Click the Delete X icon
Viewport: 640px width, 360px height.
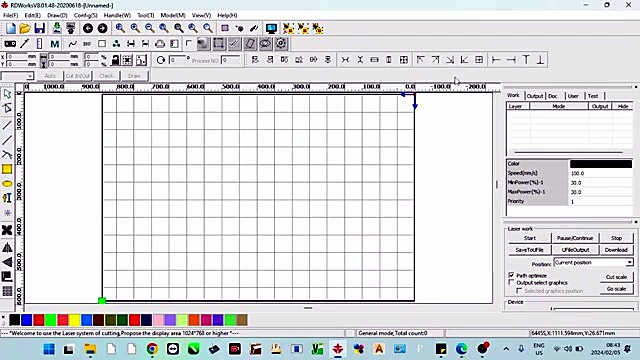tap(7, 230)
